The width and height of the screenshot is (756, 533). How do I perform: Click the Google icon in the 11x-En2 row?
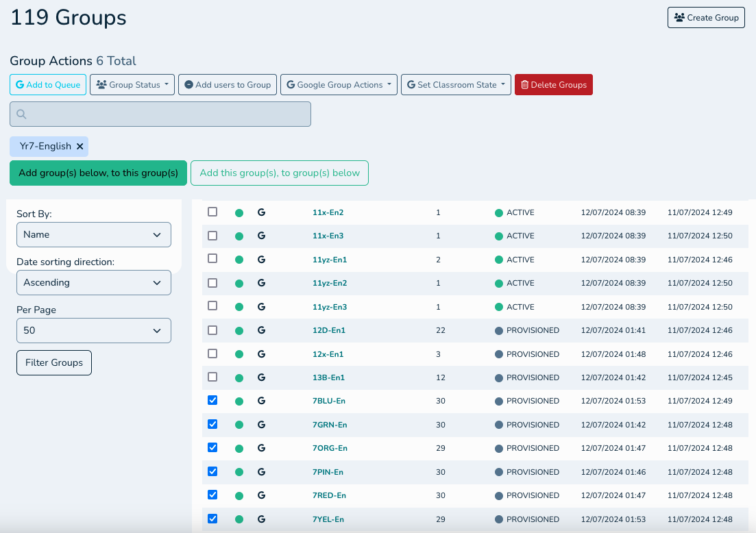pyautogui.click(x=261, y=212)
